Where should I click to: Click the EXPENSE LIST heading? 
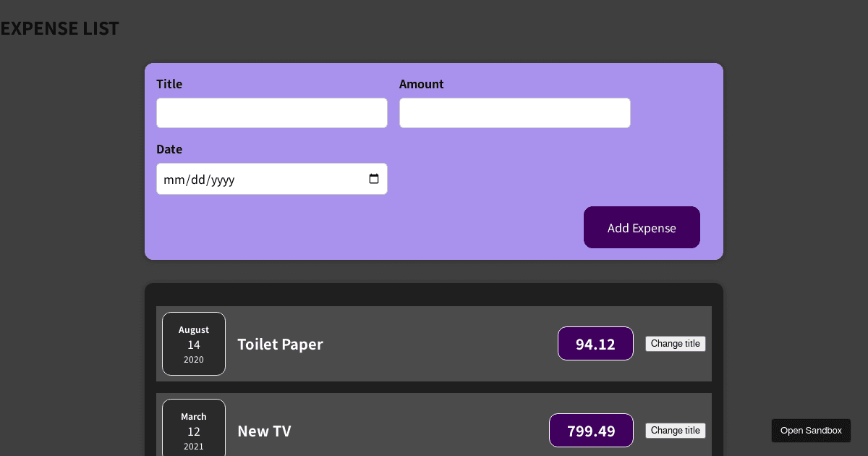tap(59, 28)
